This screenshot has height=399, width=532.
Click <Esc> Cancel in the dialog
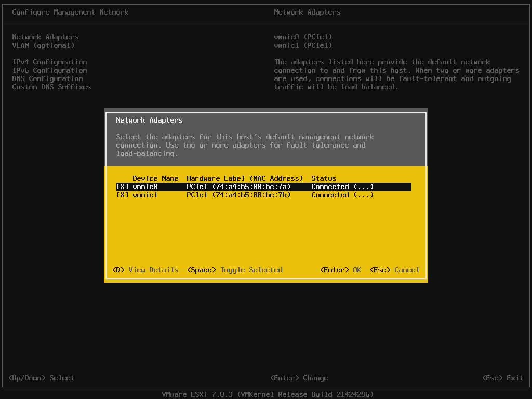[x=394, y=270]
